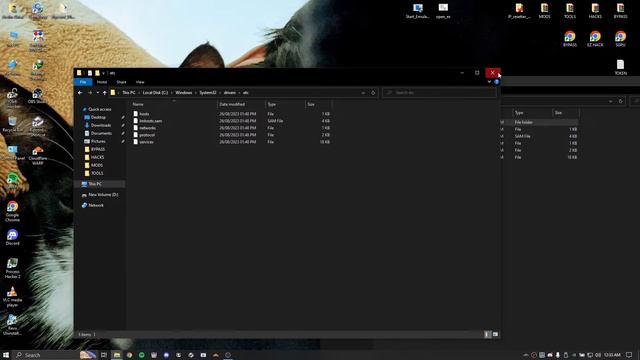Select Revo Uninstaller desktop icon

(x=12, y=325)
